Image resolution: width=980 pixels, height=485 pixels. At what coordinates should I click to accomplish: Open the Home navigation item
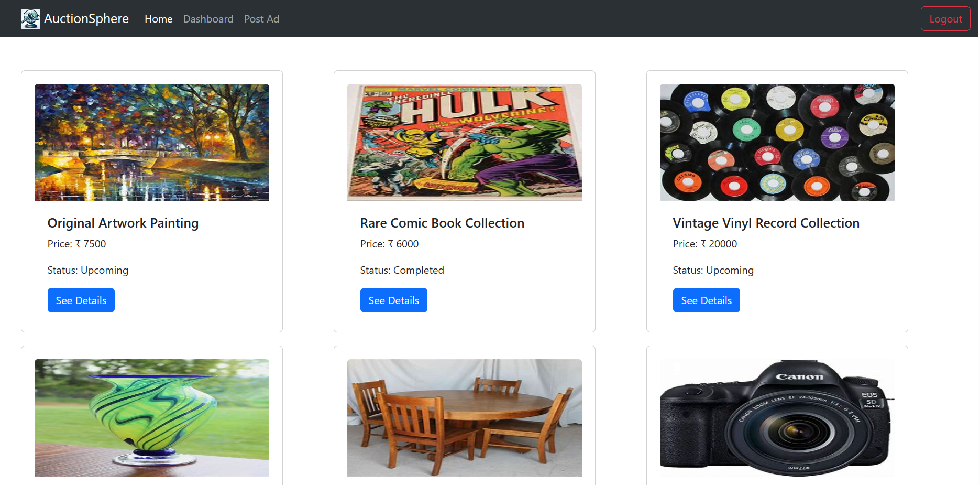158,19
